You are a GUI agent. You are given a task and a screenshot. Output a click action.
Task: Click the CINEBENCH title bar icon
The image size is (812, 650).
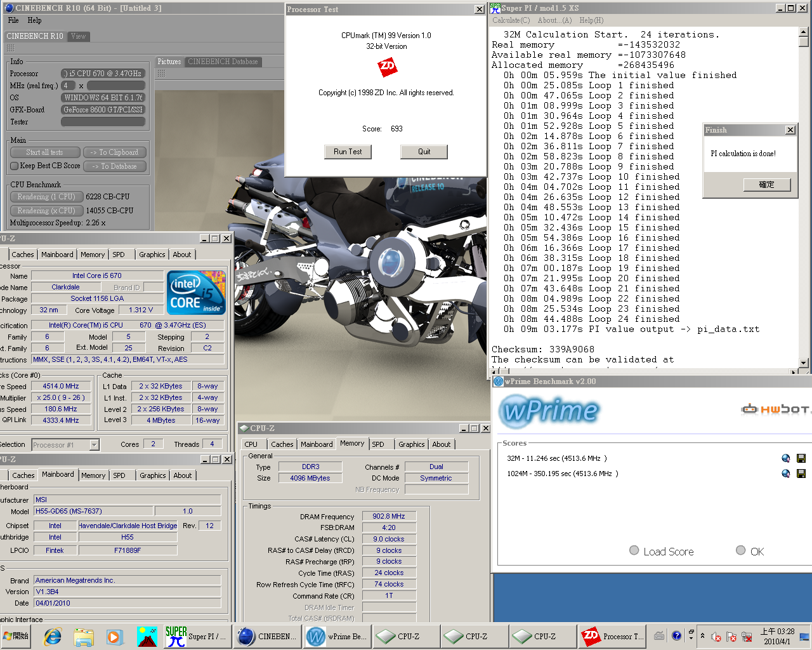point(9,8)
